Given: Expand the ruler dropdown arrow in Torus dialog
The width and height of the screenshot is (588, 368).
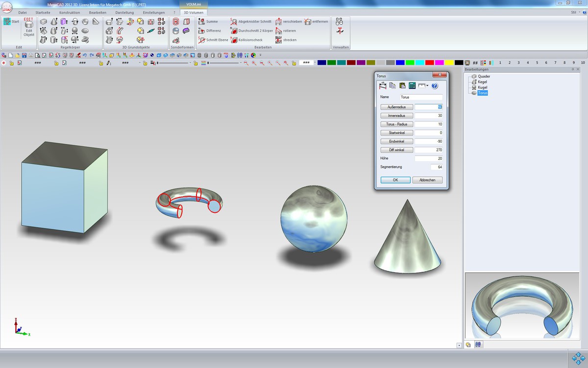Looking at the screenshot, I should [427, 86].
